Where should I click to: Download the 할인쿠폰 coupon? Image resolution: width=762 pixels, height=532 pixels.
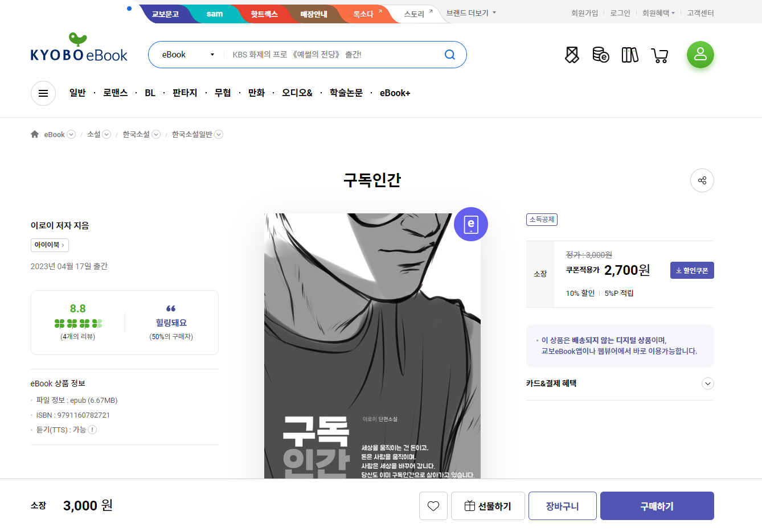pos(692,270)
